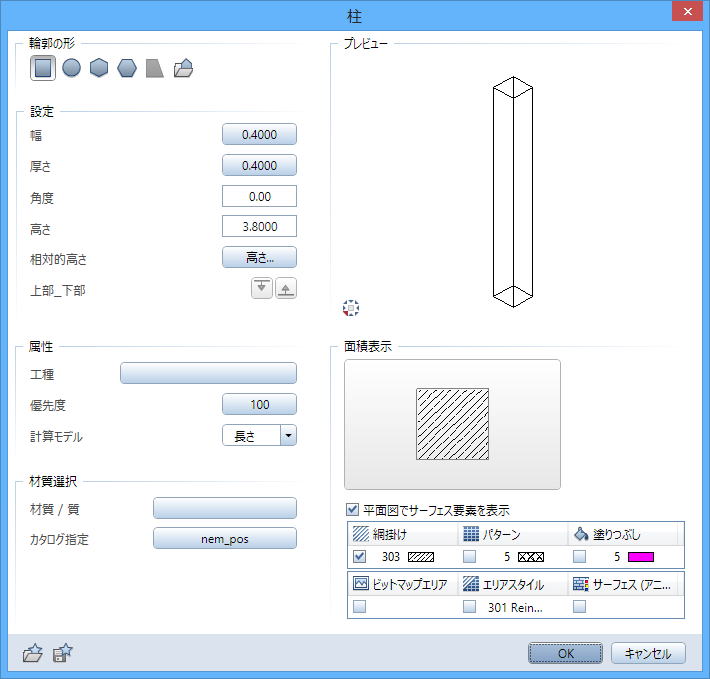710x679 pixels.
Task: Enable the サーフェス animation checkbox
Action: point(580,606)
